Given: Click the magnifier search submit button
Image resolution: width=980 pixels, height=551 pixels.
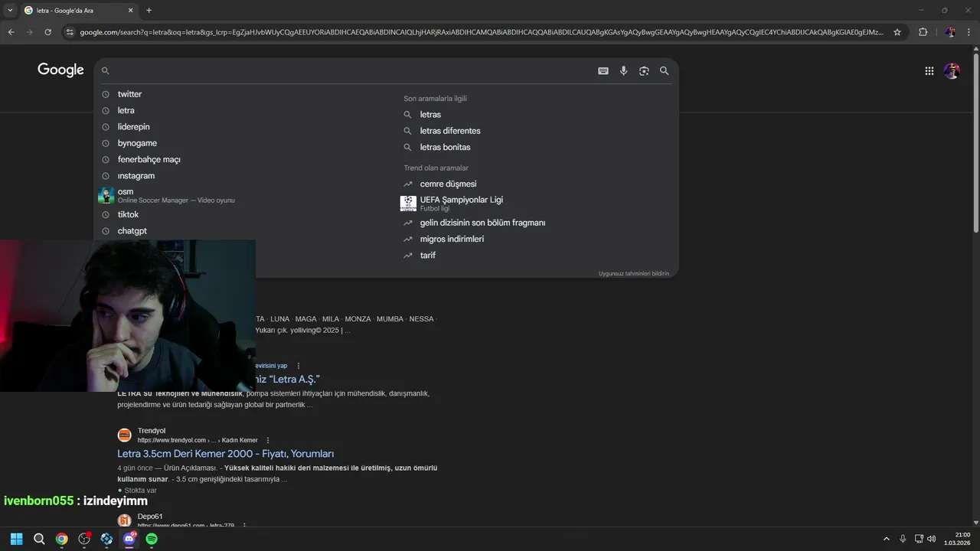Looking at the screenshot, I should tap(664, 70).
